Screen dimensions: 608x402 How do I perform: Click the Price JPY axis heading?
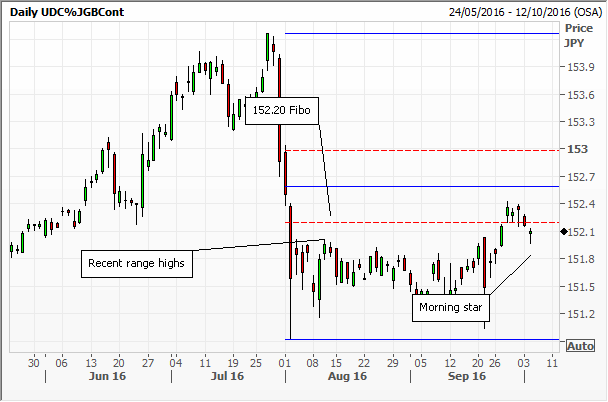pos(578,36)
